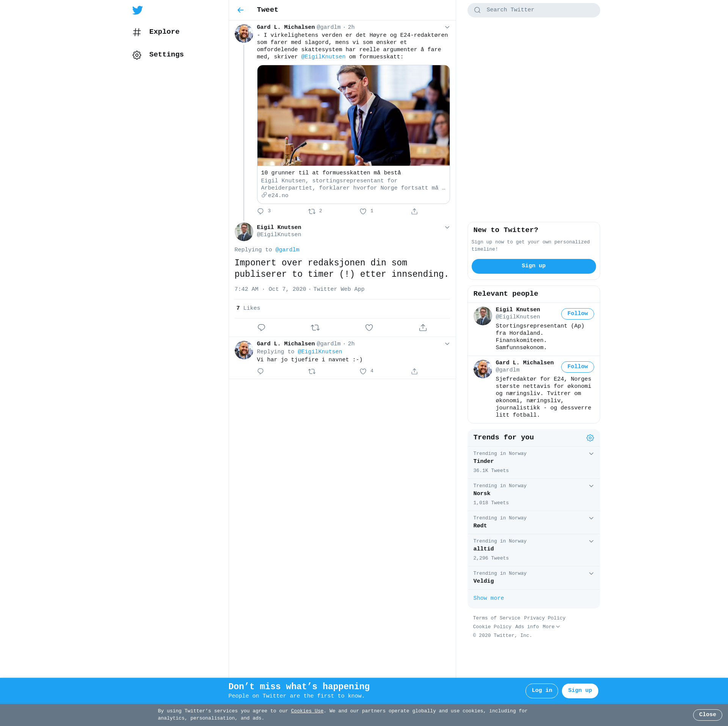
Task: Open Cookies Use link
Action: (307, 711)
